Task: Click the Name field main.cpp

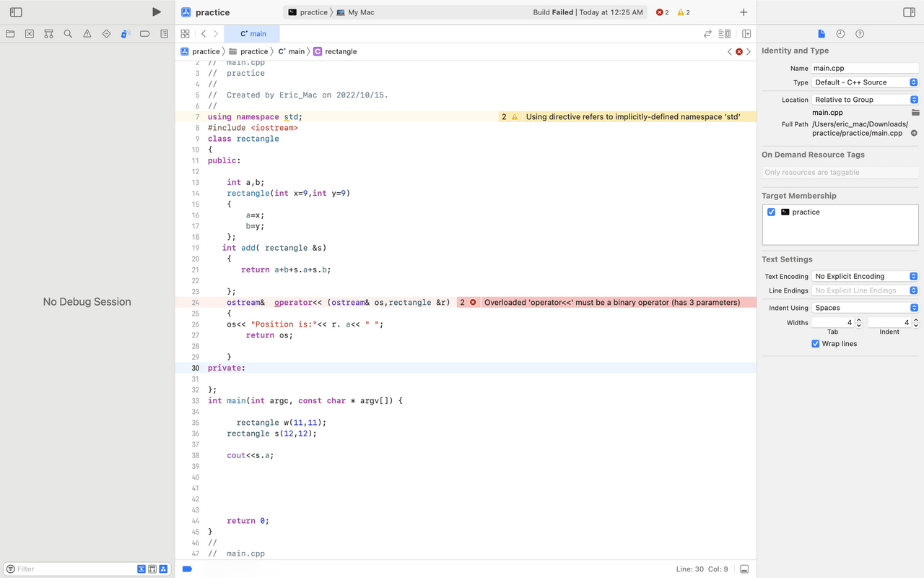Action: [x=865, y=68]
